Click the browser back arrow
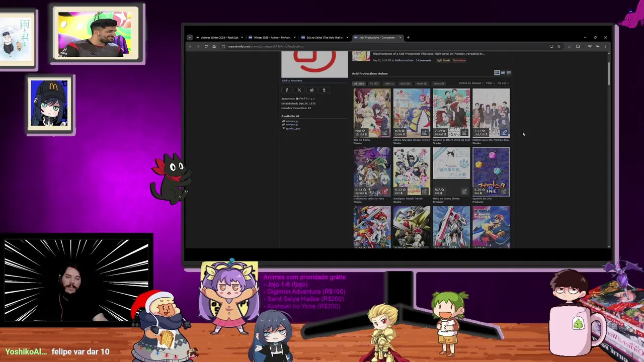 coord(190,46)
